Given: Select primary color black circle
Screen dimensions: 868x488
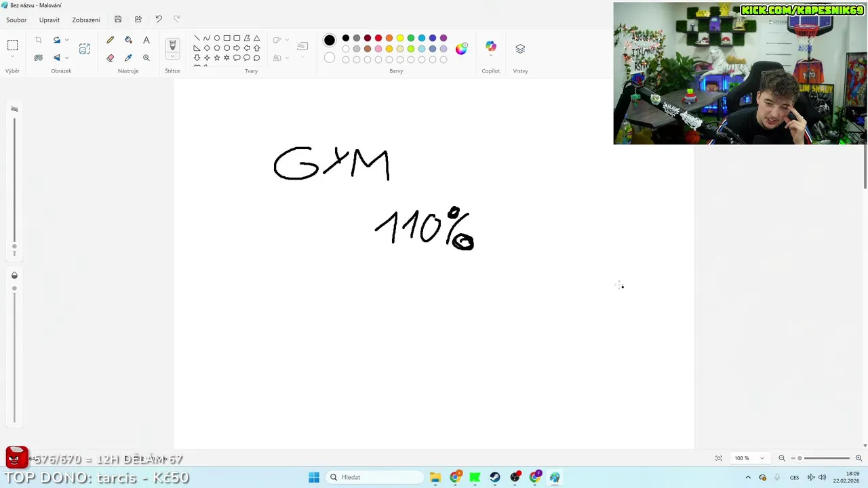Looking at the screenshot, I should pos(330,41).
